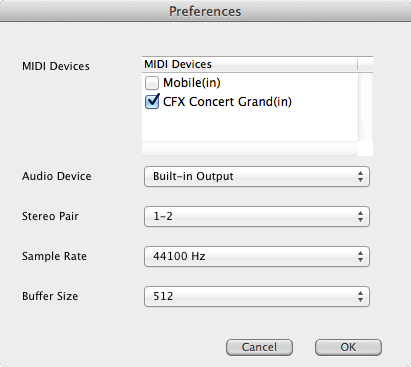Select the Mobile(in) list row label
The width and height of the screenshot is (411, 367).
pos(192,83)
